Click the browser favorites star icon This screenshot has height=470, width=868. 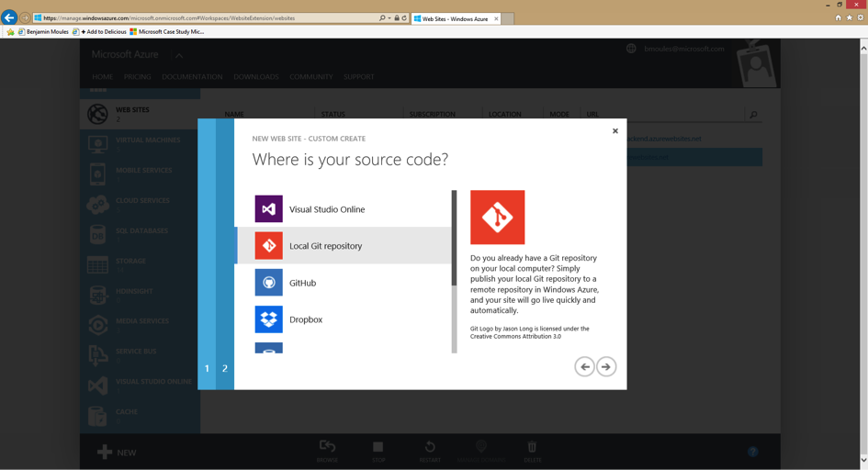coord(850,17)
